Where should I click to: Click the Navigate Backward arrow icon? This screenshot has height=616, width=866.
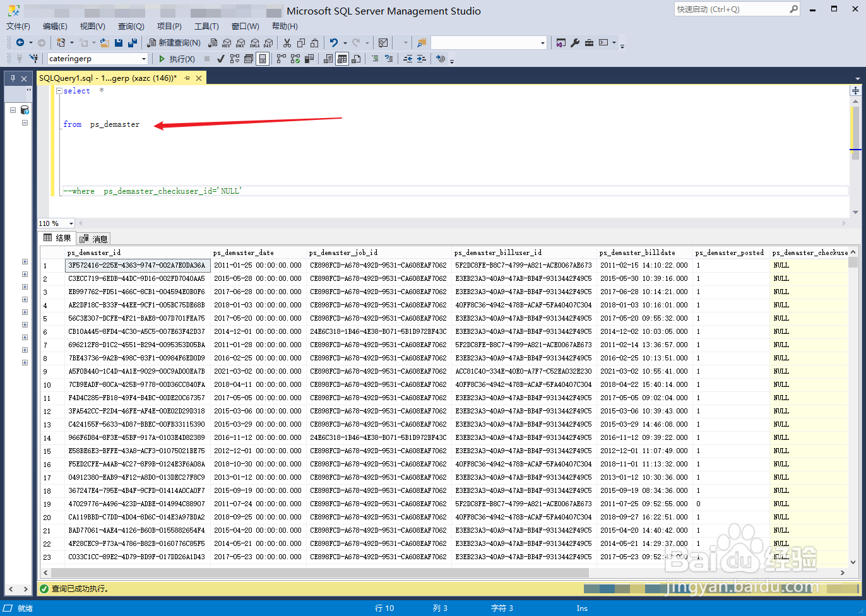click(x=20, y=43)
